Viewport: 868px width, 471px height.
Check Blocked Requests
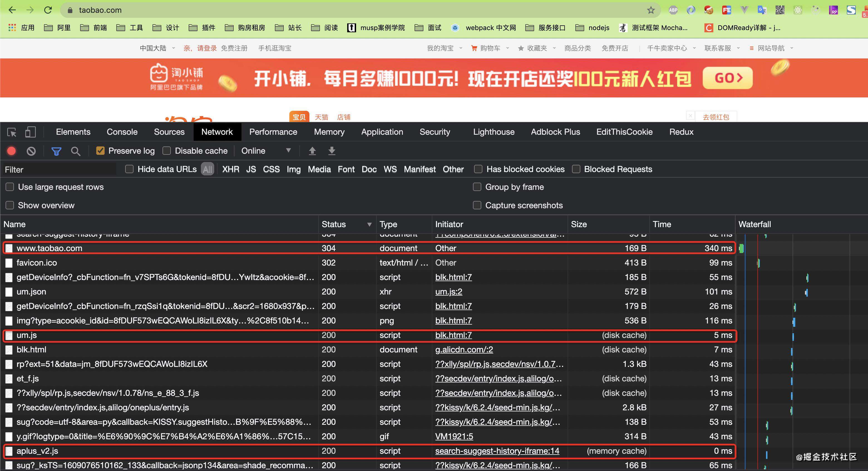(576, 169)
